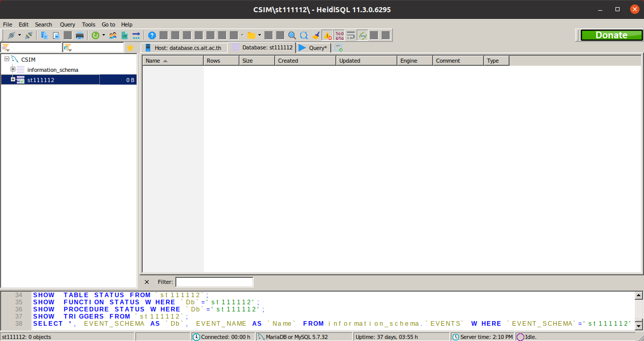This screenshot has height=341, width=644.
Task: Sort by the Rows column header
Action: point(221,61)
